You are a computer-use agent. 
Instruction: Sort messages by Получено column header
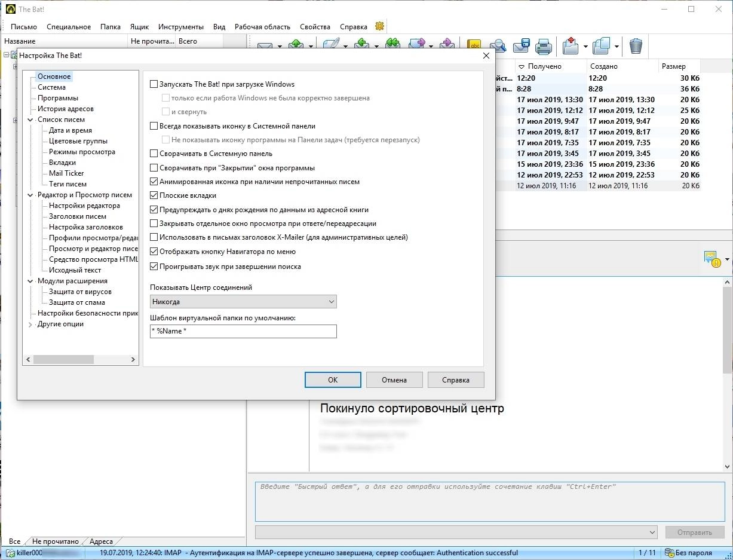tap(550, 66)
